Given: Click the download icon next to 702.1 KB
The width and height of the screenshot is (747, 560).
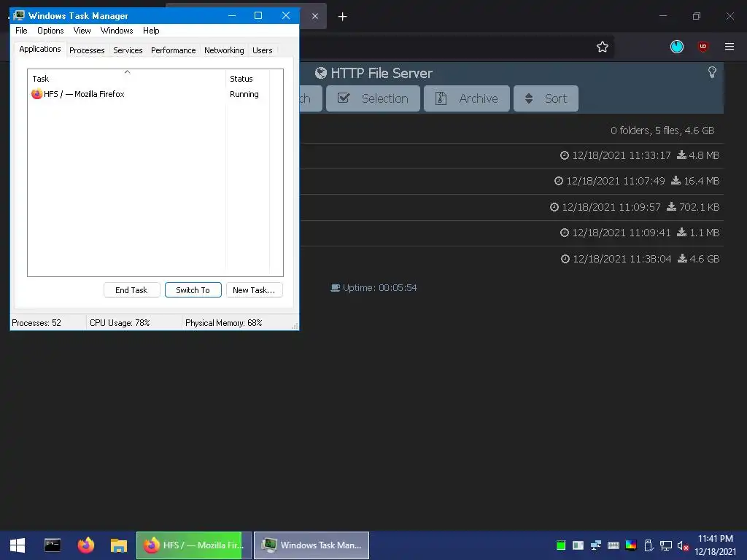Looking at the screenshot, I should click(x=671, y=206).
